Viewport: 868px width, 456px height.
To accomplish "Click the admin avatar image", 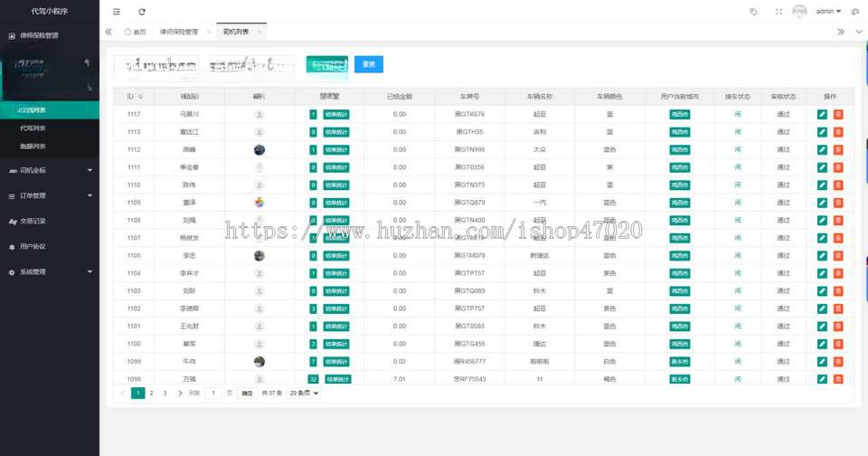I will [x=799, y=11].
